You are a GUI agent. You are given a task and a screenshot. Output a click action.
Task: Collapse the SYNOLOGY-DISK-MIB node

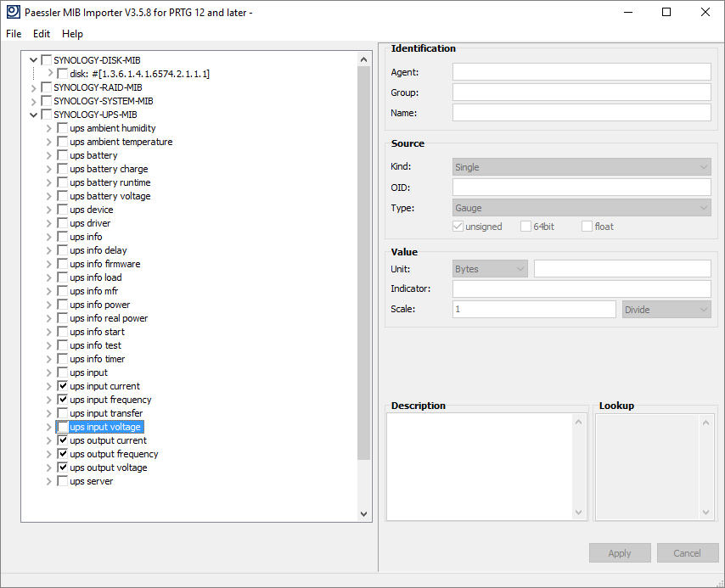pos(33,60)
